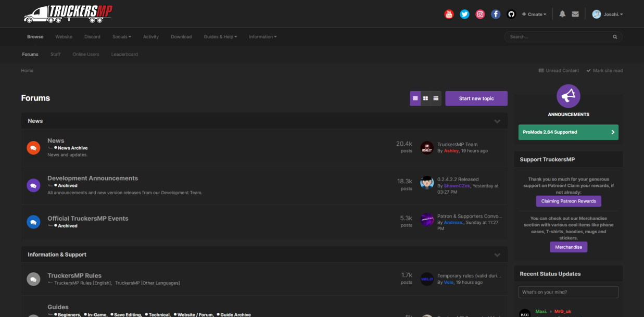The width and height of the screenshot is (644, 317).
Task: Switch to the Leaderboard tab
Action: [x=124, y=54]
